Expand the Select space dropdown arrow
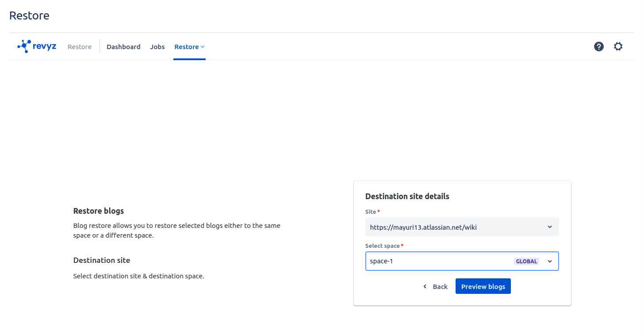 [x=550, y=261]
